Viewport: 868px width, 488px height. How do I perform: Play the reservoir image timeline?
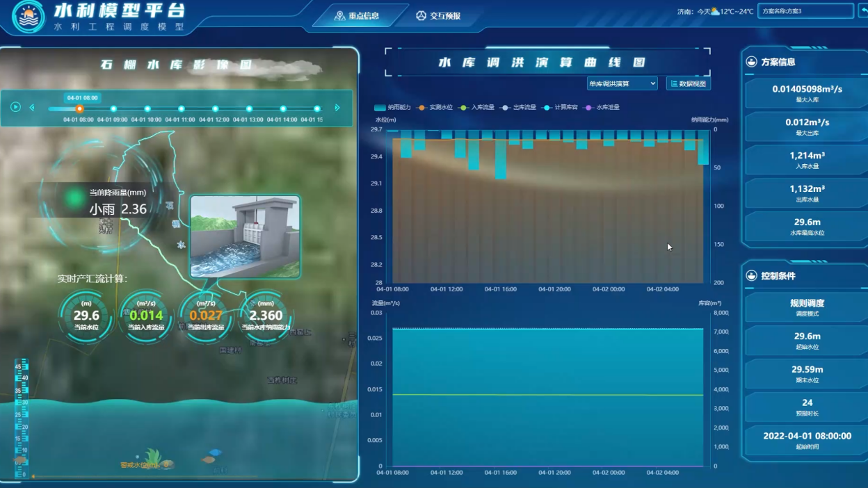click(15, 107)
